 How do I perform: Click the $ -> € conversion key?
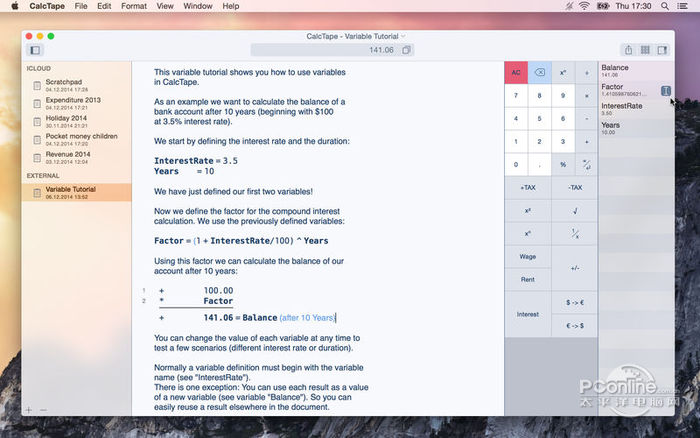coord(575,303)
